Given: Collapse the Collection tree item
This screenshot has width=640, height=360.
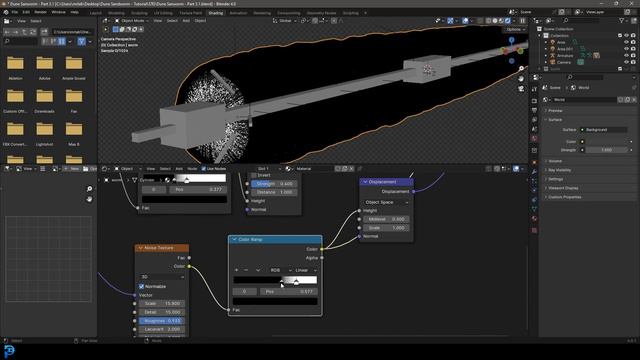Looking at the screenshot, I should coord(540,36).
